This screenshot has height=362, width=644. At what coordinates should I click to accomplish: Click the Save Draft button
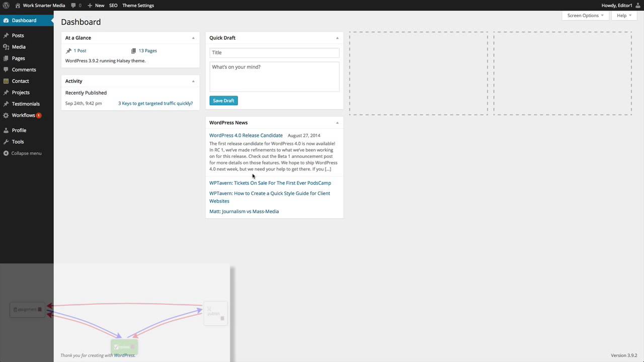pyautogui.click(x=223, y=101)
